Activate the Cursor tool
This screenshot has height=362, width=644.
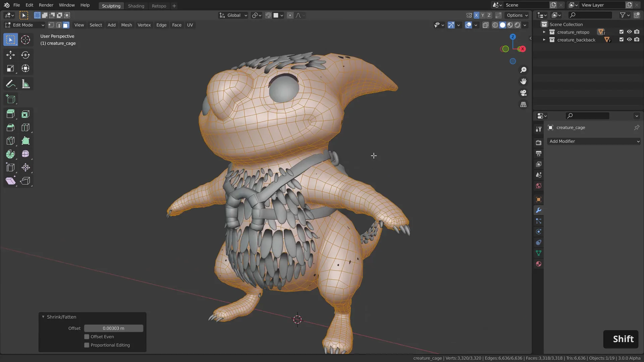click(x=25, y=40)
